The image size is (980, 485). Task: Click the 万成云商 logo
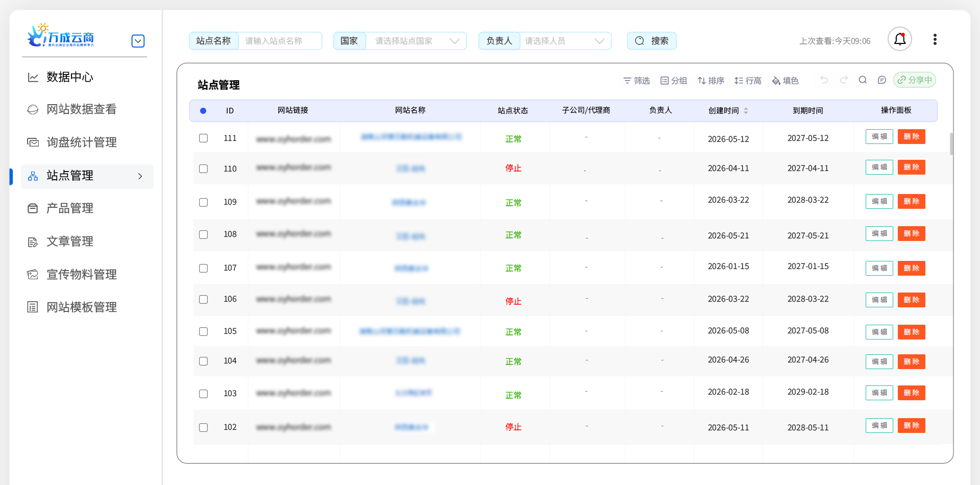click(x=61, y=36)
